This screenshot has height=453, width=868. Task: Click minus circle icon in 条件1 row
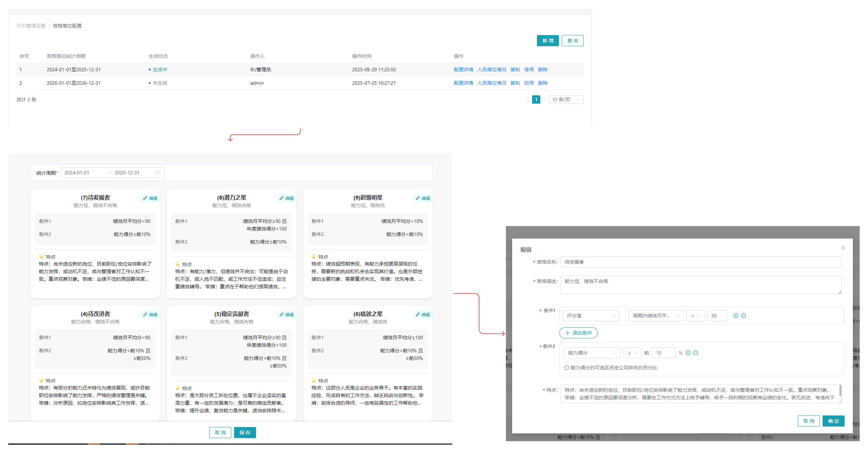point(743,316)
